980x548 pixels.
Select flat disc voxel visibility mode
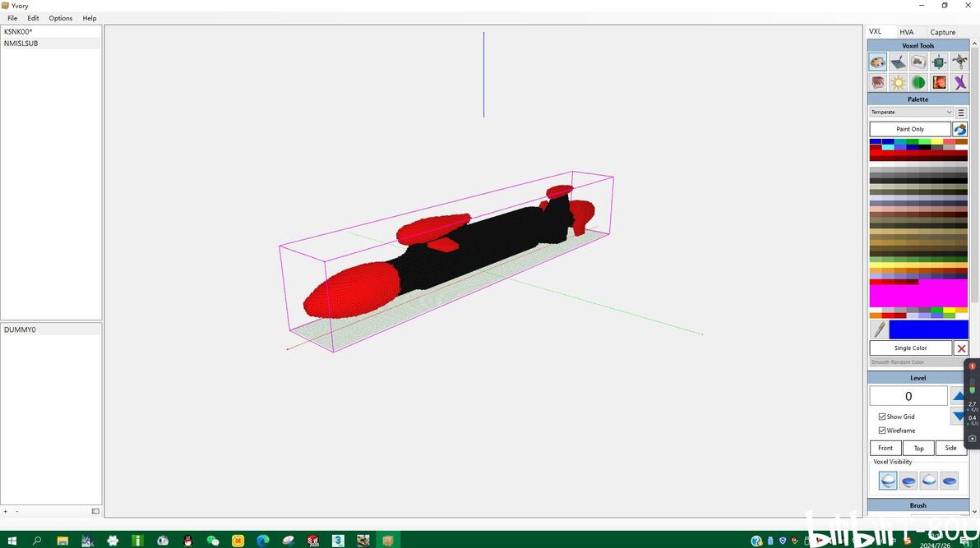[949, 481]
